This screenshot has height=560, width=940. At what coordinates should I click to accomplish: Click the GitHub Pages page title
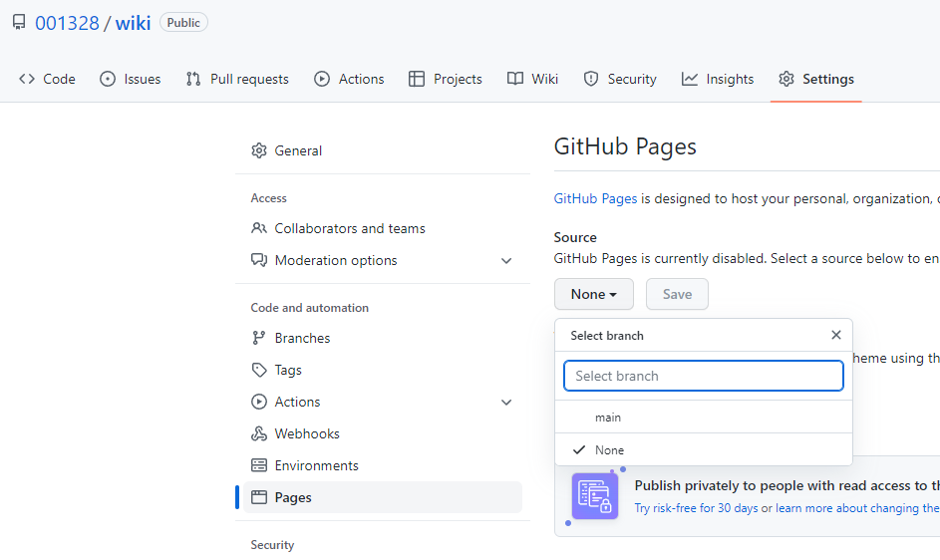[625, 146]
